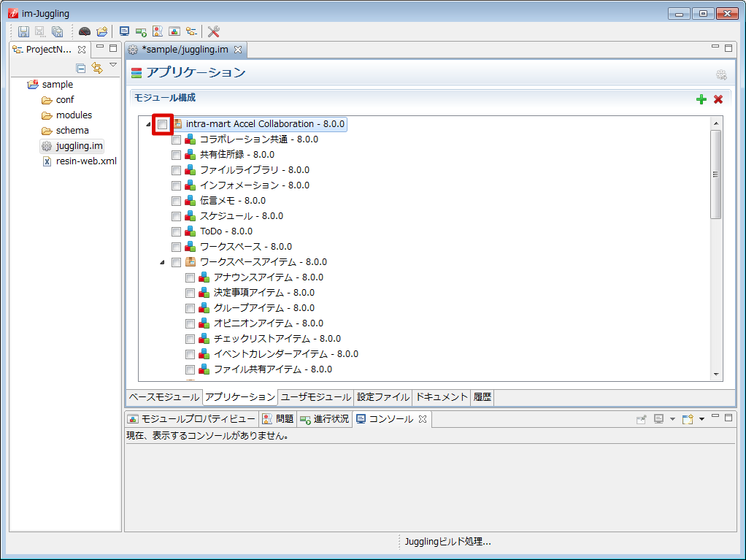The image size is (746, 560).
Task: Click the speedometer gauge toolbar icon
Action: point(85,31)
